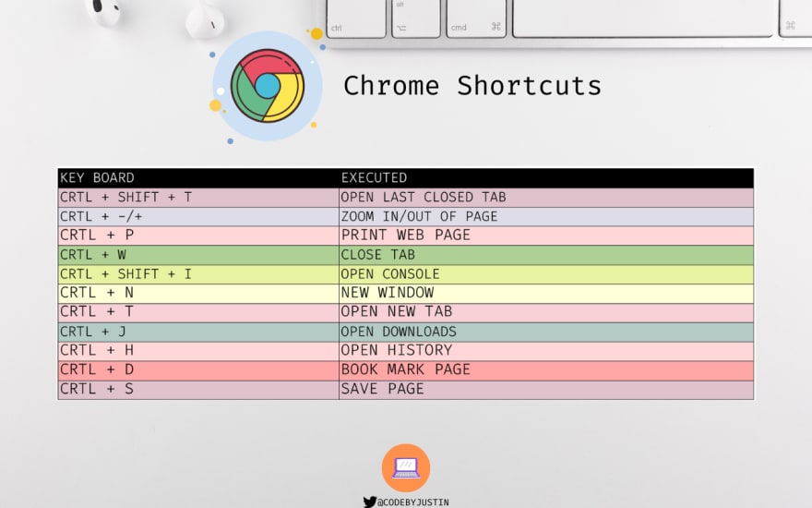This screenshot has width=812, height=508.
Task: Select the CRTL + D cell
Action: click(x=198, y=370)
